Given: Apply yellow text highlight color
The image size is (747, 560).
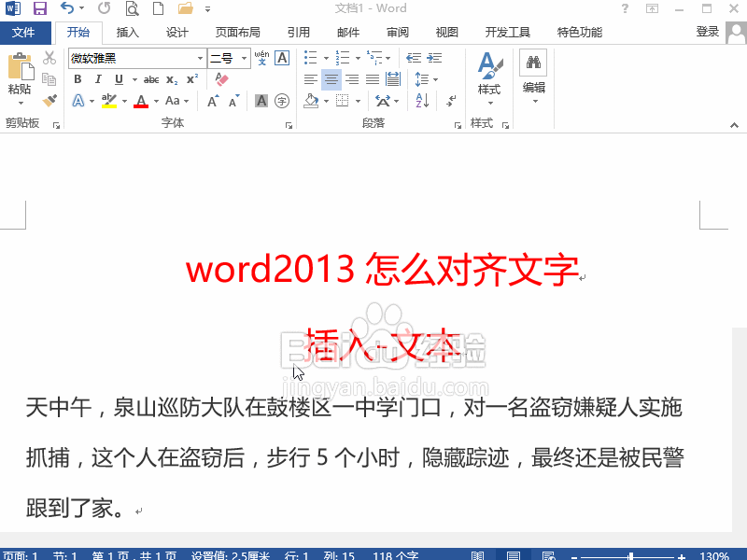Looking at the screenshot, I should (x=109, y=101).
